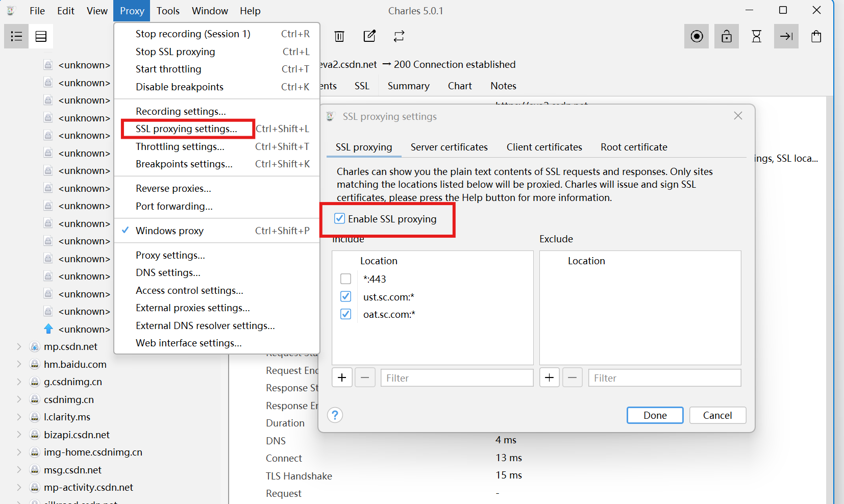Remove an Include location with minus button
844x504 pixels.
pyautogui.click(x=365, y=377)
